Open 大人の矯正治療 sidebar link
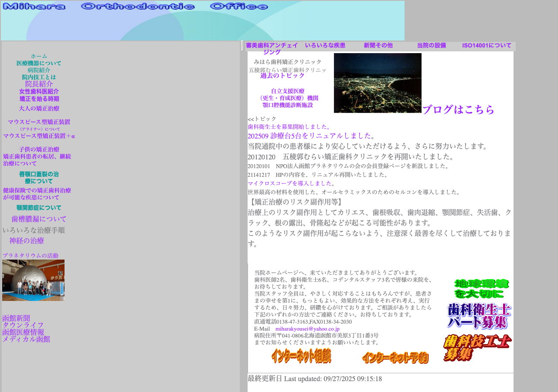Screen dimensions: 558x392 click(39, 108)
